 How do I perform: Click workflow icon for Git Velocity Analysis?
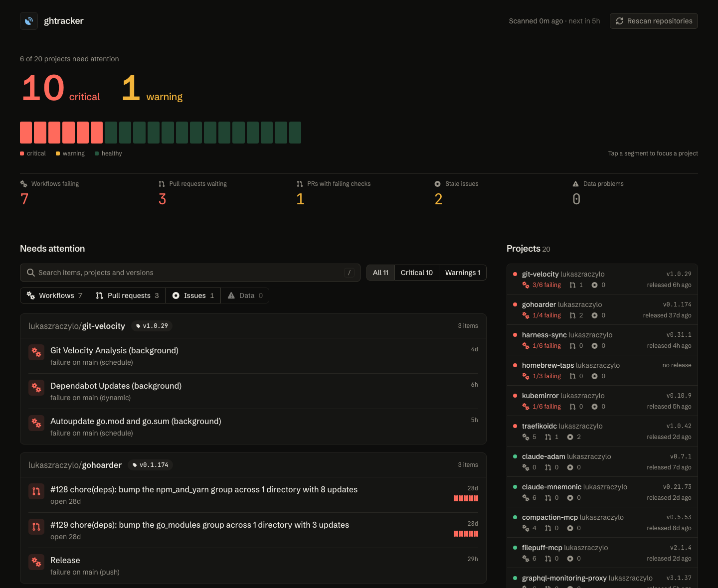[x=36, y=352]
